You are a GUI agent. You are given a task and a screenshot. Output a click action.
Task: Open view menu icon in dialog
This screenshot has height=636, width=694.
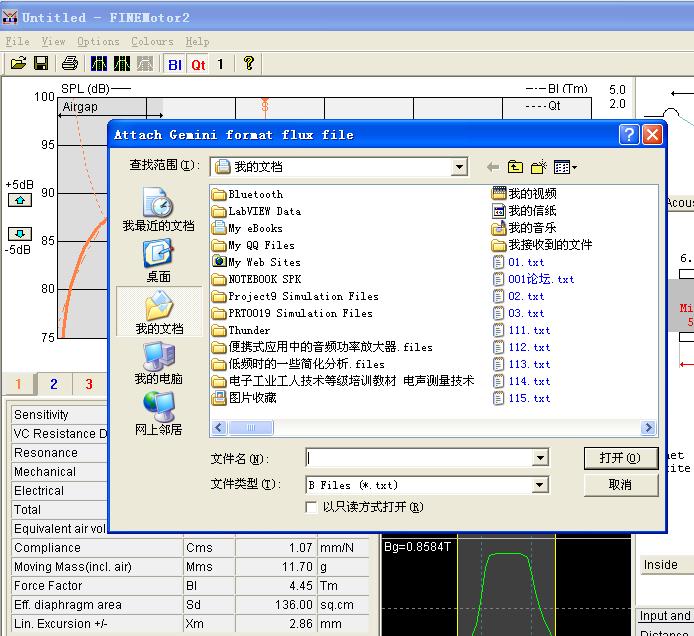(x=565, y=167)
